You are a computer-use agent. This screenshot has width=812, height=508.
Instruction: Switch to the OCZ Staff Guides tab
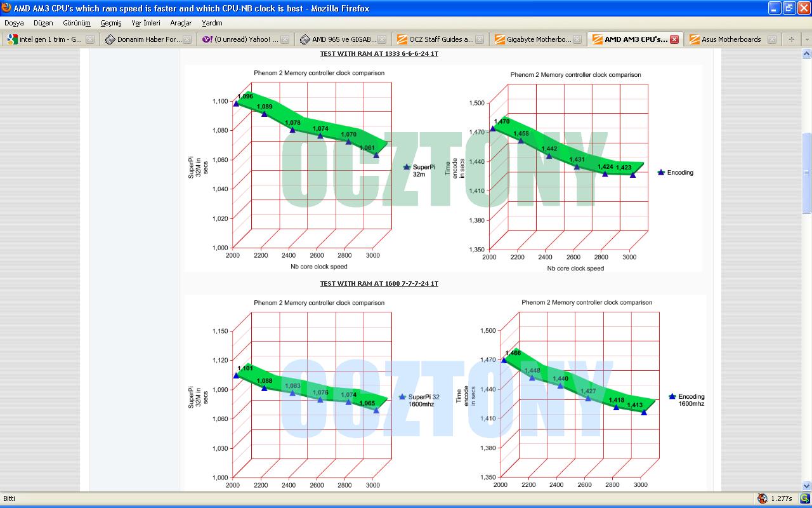click(440, 39)
